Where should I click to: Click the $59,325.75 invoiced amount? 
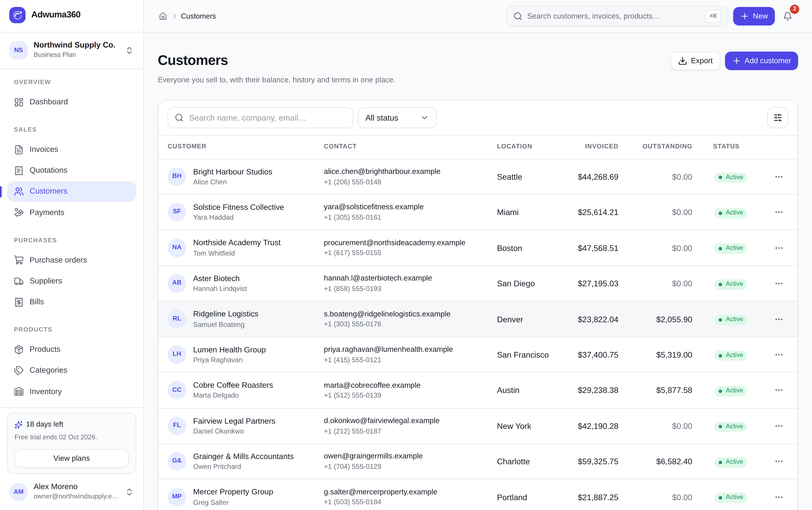coord(597,462)
